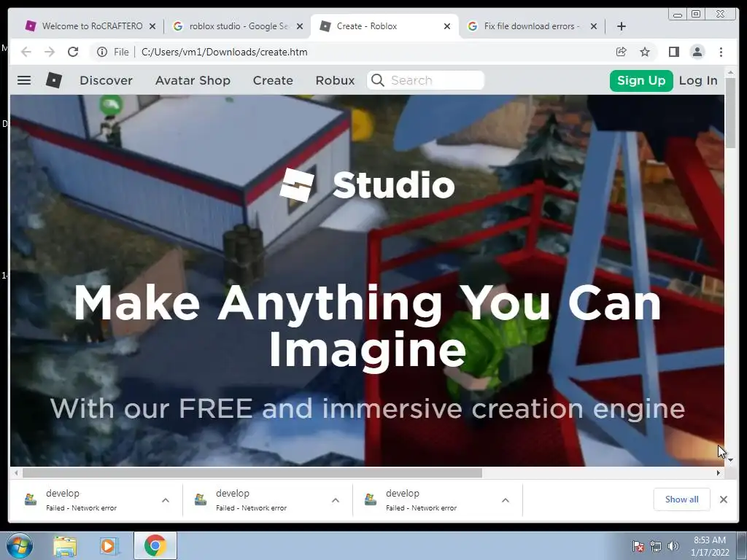Open the Avatar Shop menu item
The width and height of the screenshot is (747, 560).
tap(193, 80)
